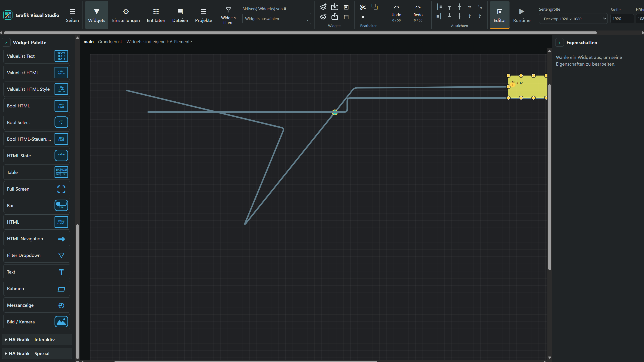Select the Widgets toolbar tab
Image resolution: width=644 pixels, height=362 pixels.
click(x=97, y=15)
